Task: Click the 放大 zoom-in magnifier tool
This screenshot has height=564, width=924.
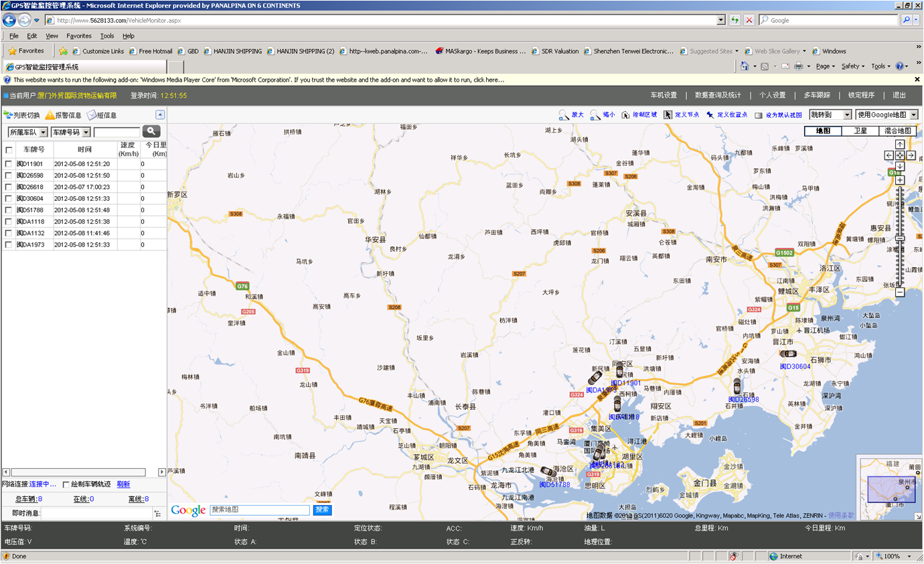Action: [564, 115]
